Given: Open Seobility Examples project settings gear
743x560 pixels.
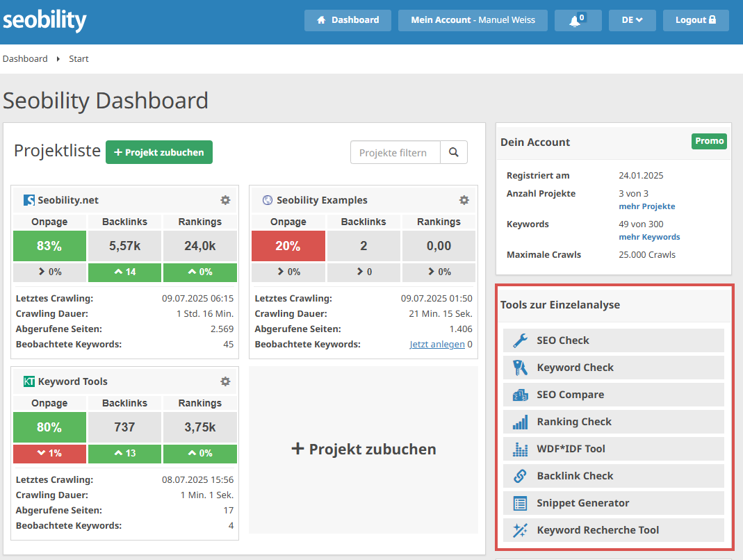Looking at the screenshot, I should (464, 200).
